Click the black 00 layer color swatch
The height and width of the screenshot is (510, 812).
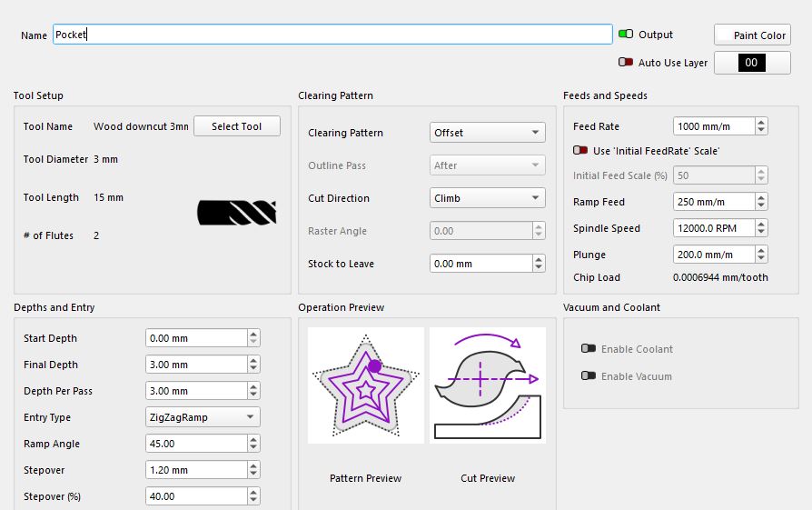tap(752, 63)
